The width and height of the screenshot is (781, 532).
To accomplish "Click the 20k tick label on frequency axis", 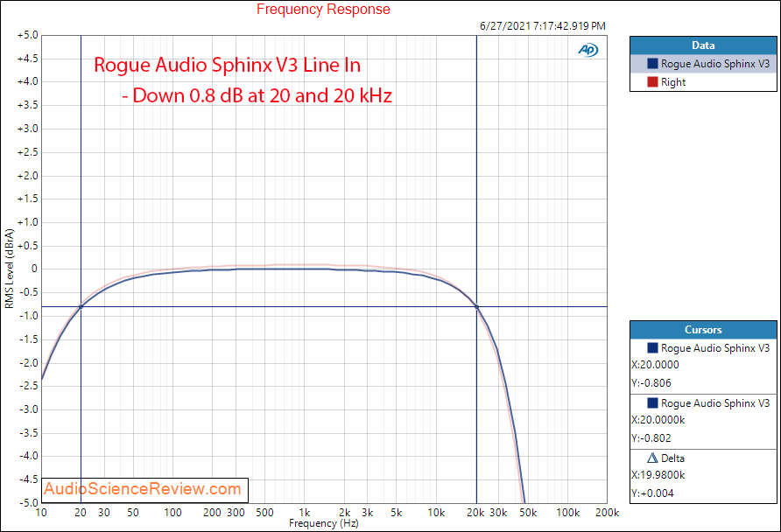I will click(x=475, y=513).
